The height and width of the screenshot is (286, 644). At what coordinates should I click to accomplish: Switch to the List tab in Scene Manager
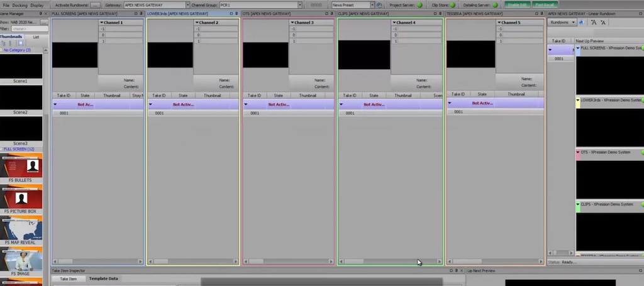[36, 37]
